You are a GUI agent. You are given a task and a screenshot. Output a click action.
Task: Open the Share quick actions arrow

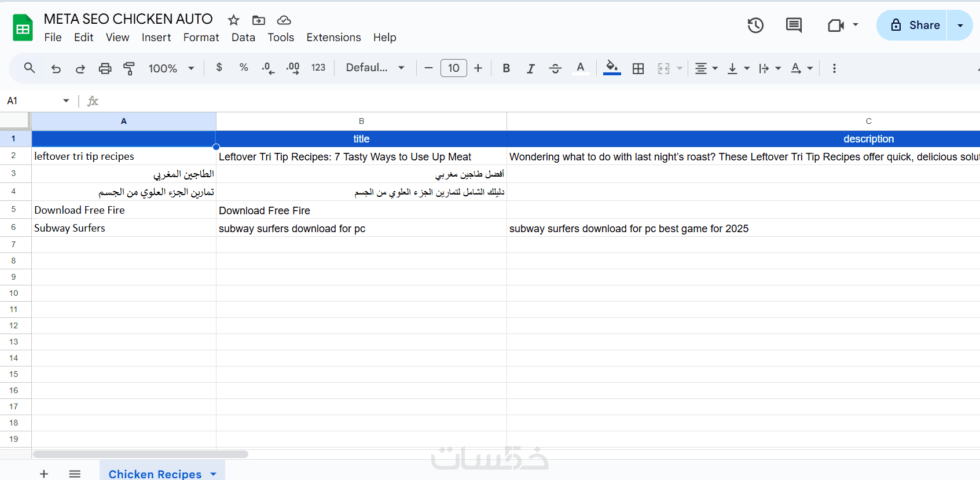[960, 25]
